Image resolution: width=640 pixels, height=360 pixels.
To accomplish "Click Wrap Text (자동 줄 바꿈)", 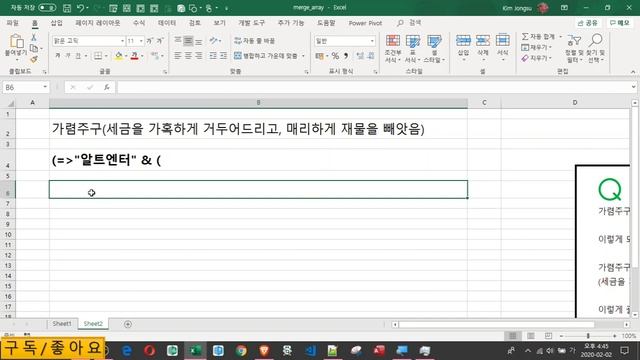I will (x=255, y=41).
